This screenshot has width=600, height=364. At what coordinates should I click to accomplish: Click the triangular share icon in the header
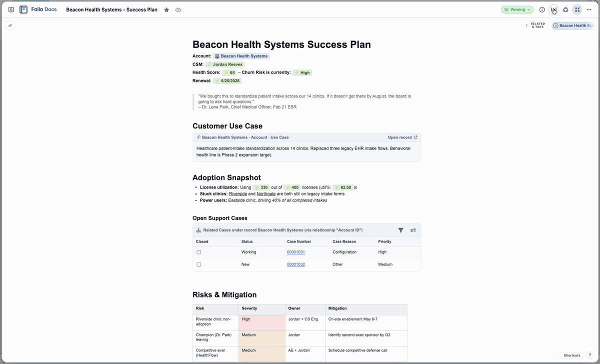(565, 9)
